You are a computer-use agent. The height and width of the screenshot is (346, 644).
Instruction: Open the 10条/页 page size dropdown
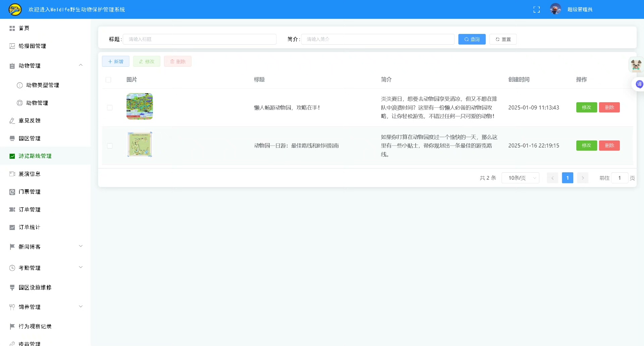click(520, 178)
